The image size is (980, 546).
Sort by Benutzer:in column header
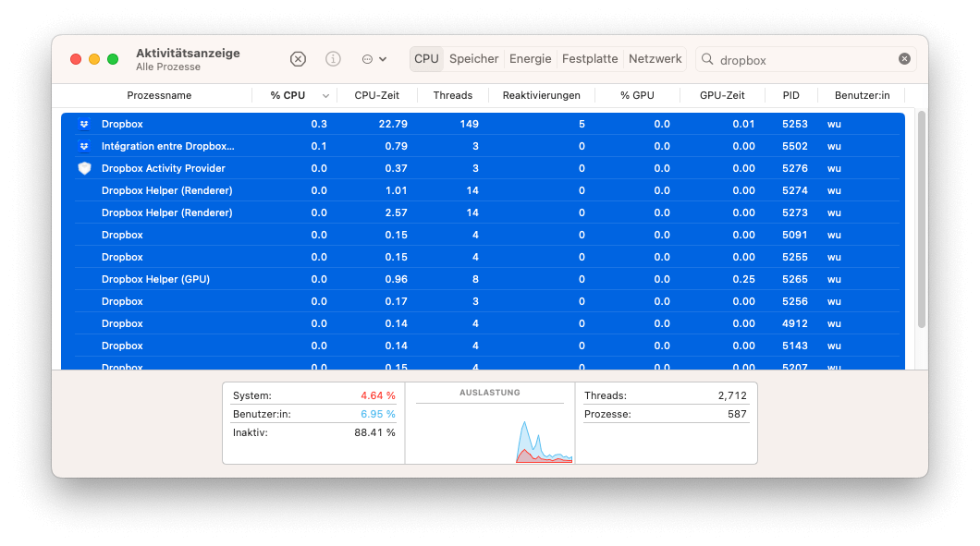coord(862,95)
